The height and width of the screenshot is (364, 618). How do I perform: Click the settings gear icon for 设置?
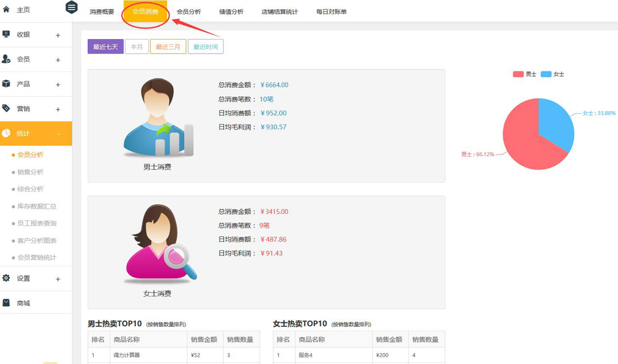tap(7, 278)
